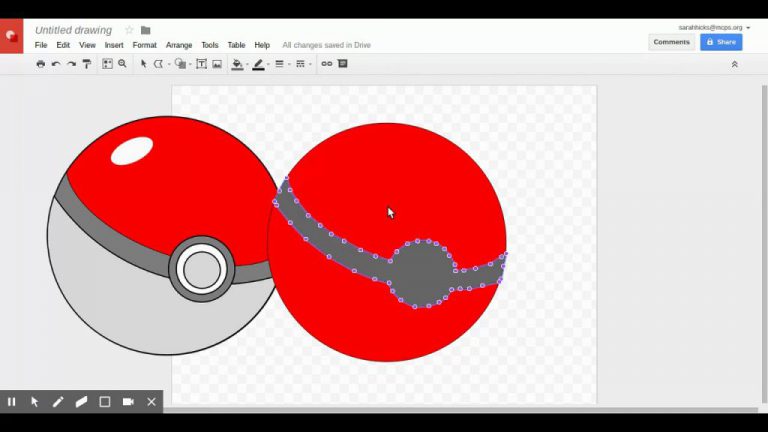
Task: Open Line dash options
Action: (300, 64)
